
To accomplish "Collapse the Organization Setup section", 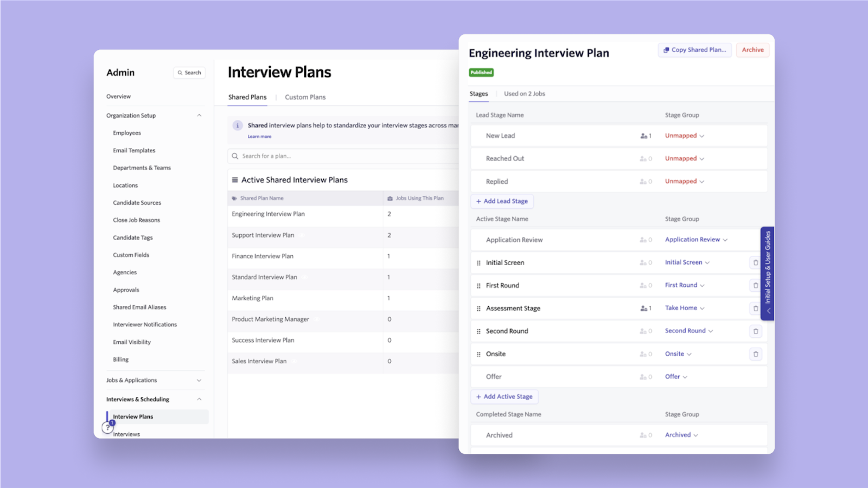I will 199,115.
